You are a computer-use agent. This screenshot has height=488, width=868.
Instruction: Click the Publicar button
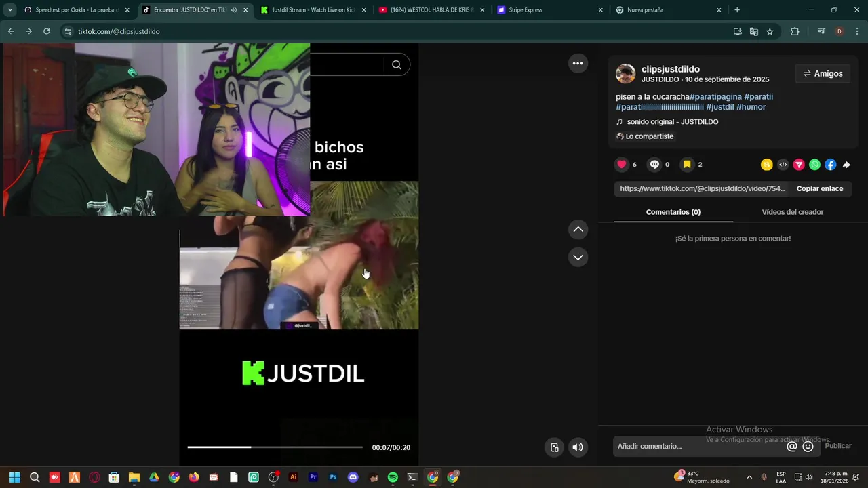(x=838, y=446)
